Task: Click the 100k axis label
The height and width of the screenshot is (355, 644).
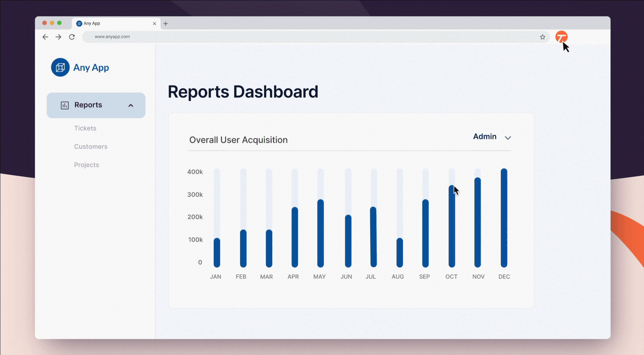Action: point(195,240)
